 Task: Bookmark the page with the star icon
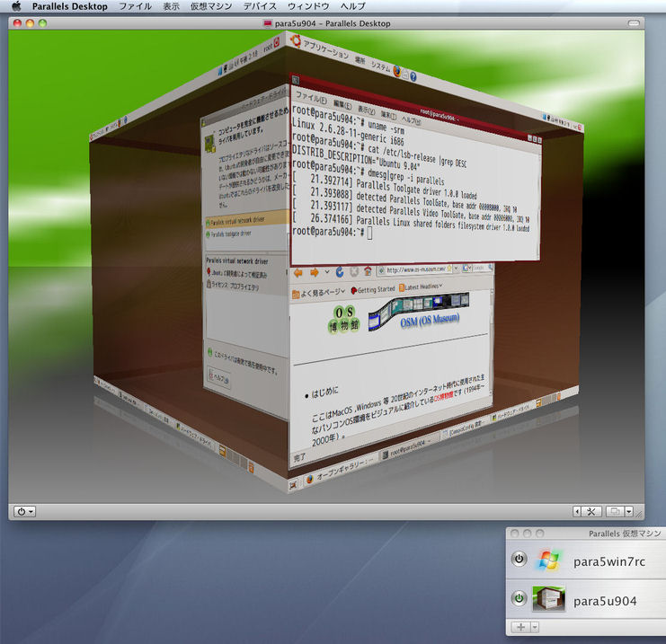(449, 269)
